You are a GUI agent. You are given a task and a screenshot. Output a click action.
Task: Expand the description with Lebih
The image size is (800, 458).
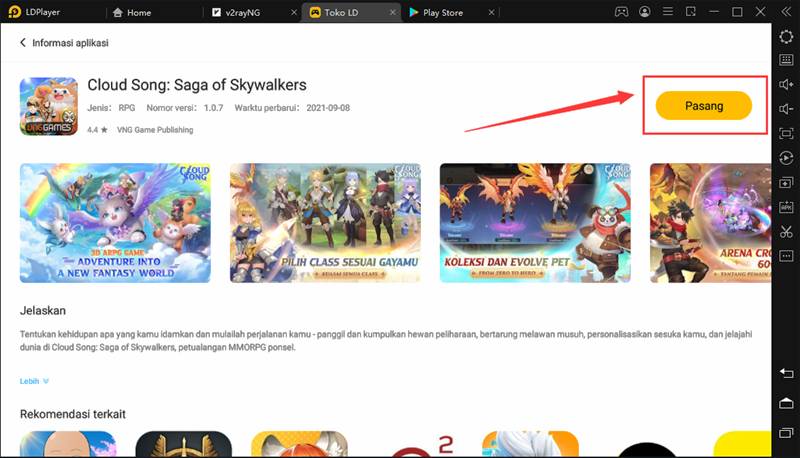34,381
